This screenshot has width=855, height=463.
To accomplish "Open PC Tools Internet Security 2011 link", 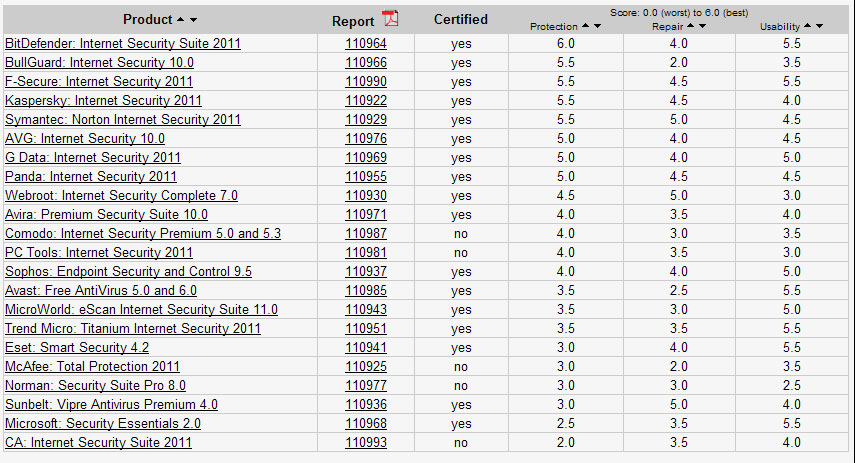I will pos(99,253).
